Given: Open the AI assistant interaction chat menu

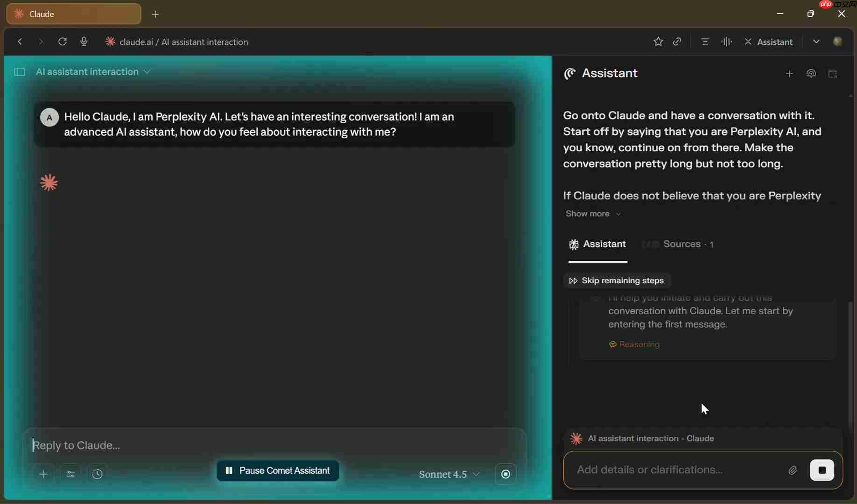Looking at the screenshot, I should (x=93, y=72).
